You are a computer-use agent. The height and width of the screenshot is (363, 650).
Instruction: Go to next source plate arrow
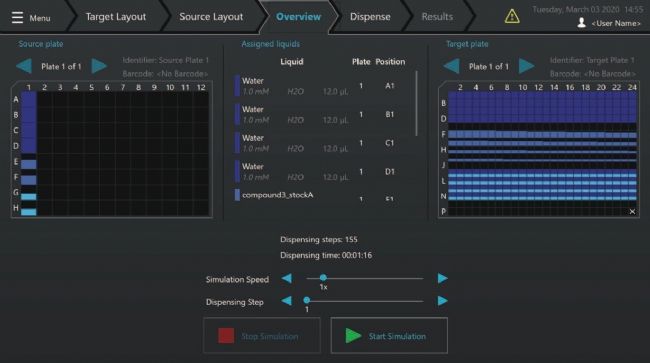tap(99, 66)
